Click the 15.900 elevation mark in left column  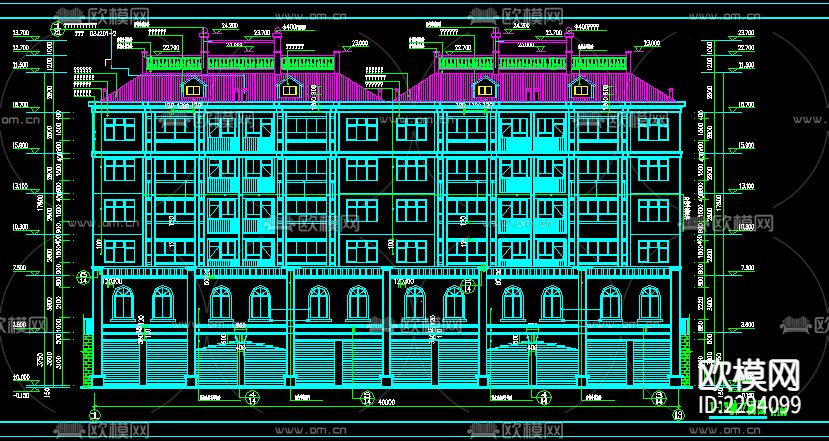21,145
